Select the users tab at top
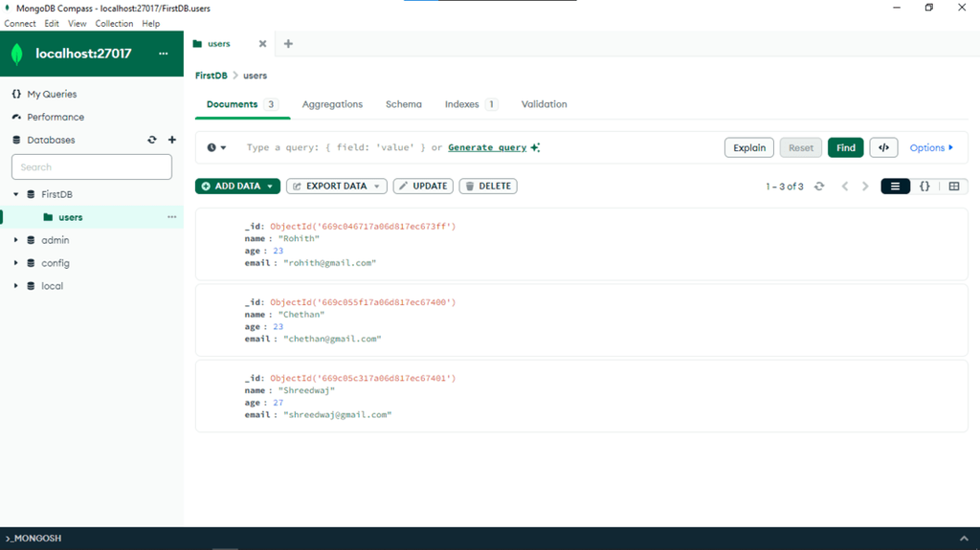The image size is (980, 550). point(219,44)
